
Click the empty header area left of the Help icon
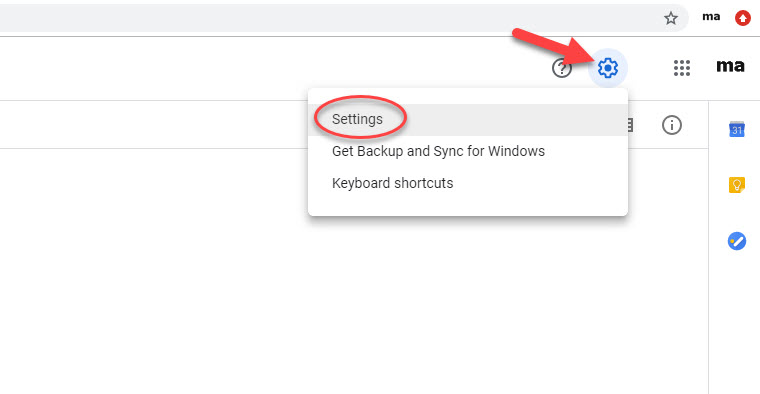[x=271, y=68]
